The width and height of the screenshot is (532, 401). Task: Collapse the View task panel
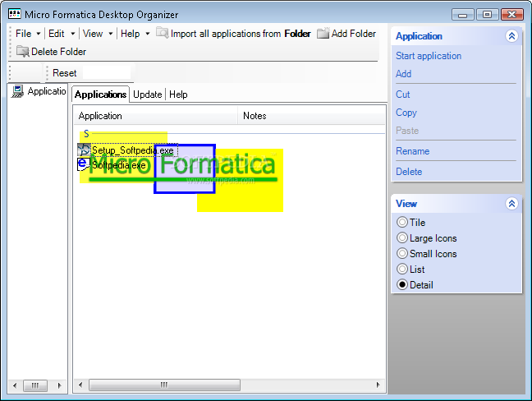(511, 204)
